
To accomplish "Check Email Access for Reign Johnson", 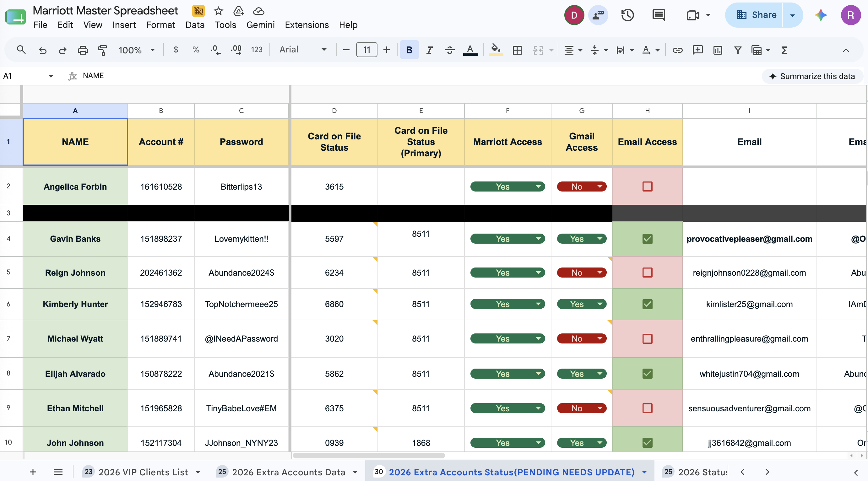I will click(647, 273).
